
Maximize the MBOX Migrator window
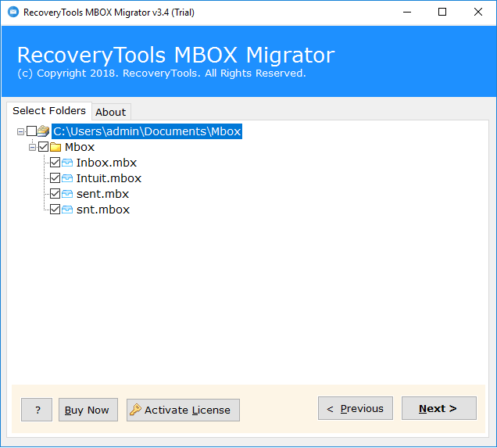[442, 12]
